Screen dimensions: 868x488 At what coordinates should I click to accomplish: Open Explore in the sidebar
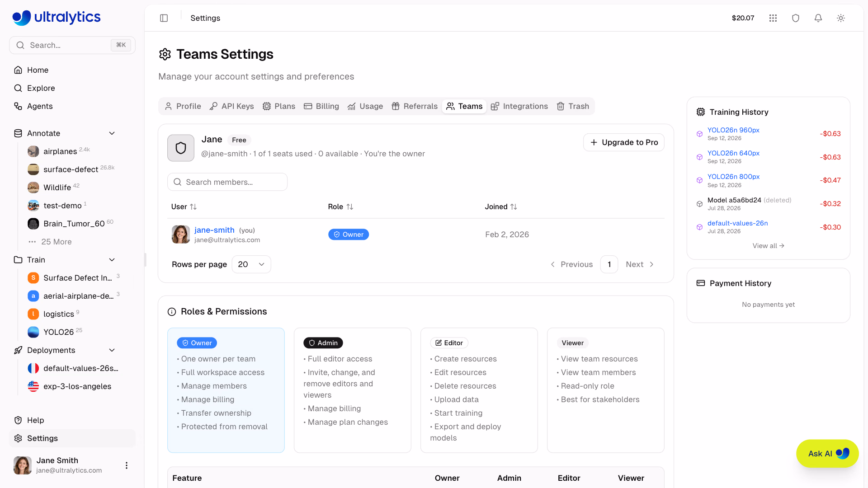72,88
